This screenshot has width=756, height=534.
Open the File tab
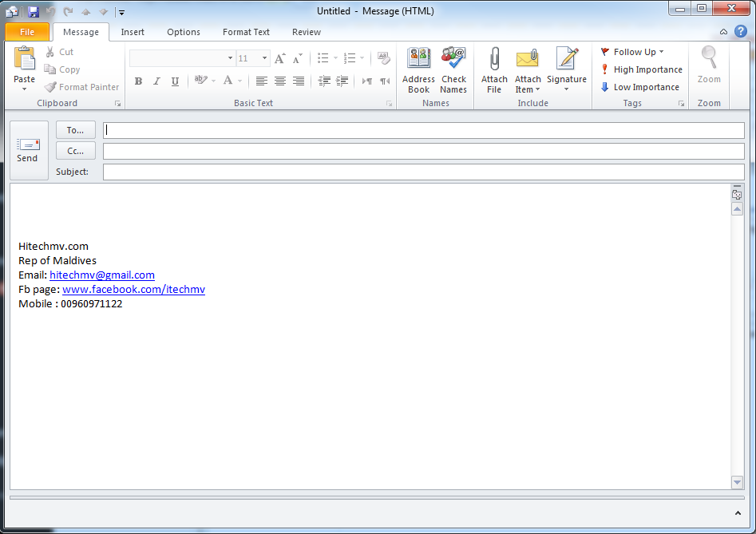point(27,32)
